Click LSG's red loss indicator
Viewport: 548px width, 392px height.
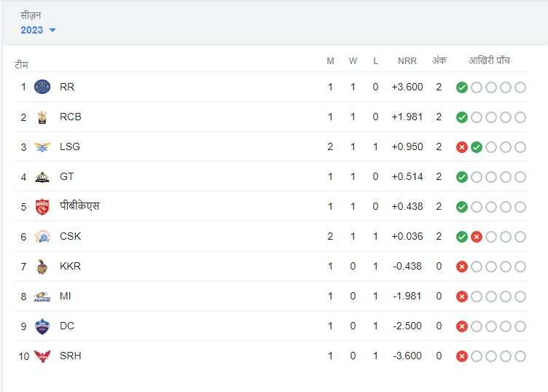(461, 147)
